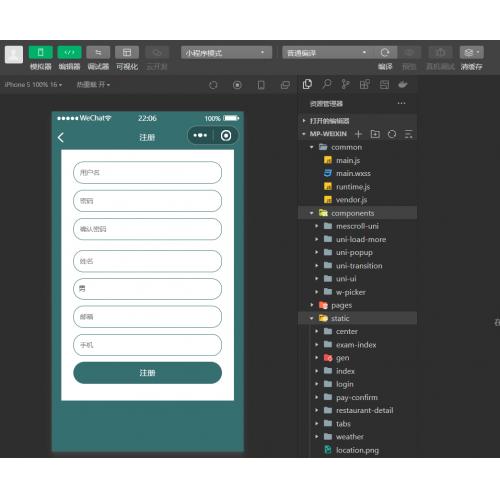
Task: Toggle the simulator panel button
Action: pos(40,53)
